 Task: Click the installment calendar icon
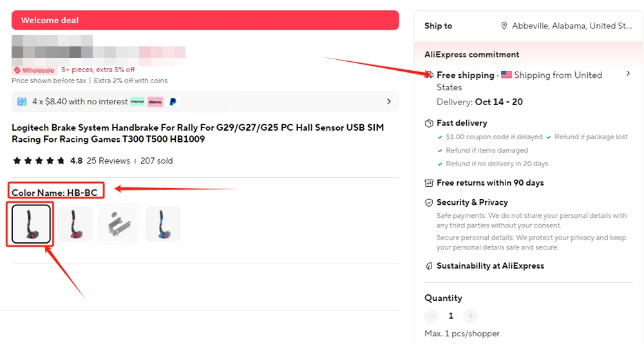(x=22, y=102)
